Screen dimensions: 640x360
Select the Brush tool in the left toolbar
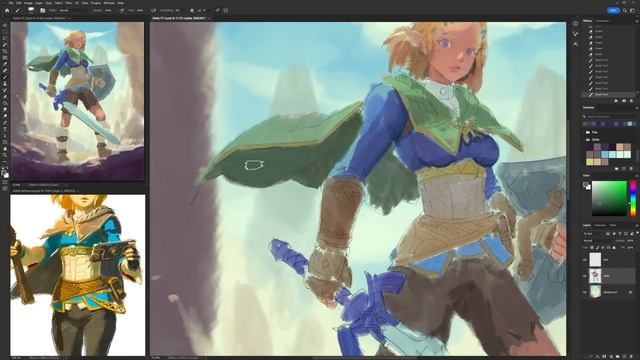click(5, 77)
